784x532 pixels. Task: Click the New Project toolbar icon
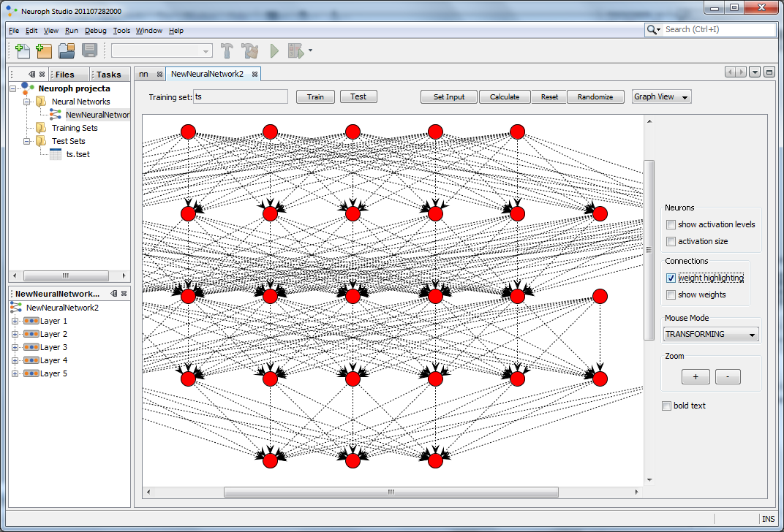[x=44, y=50]
